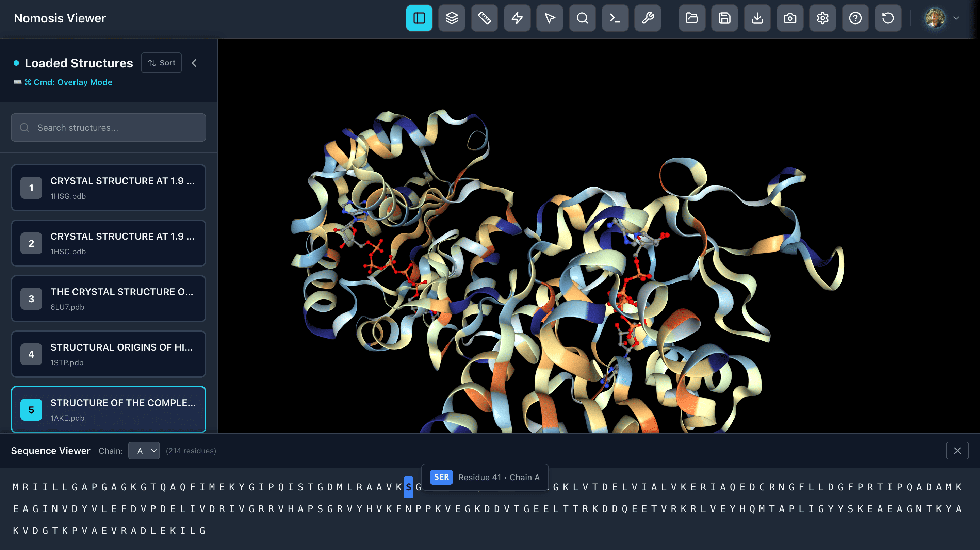Open the Layers panel icon
This screenshot has height=550, width=980.
[x=452, y=18]
